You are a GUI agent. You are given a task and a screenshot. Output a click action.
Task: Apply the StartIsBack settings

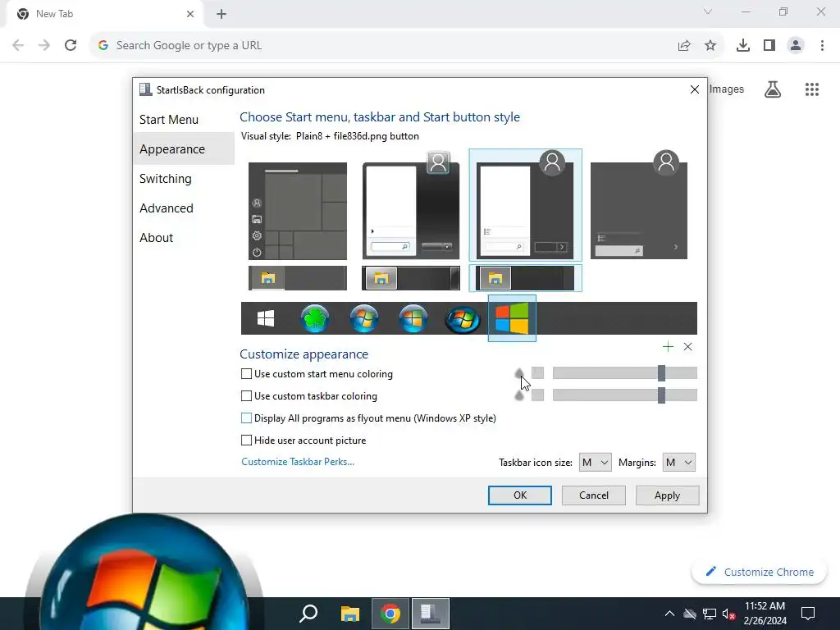(x=667, y=495)
